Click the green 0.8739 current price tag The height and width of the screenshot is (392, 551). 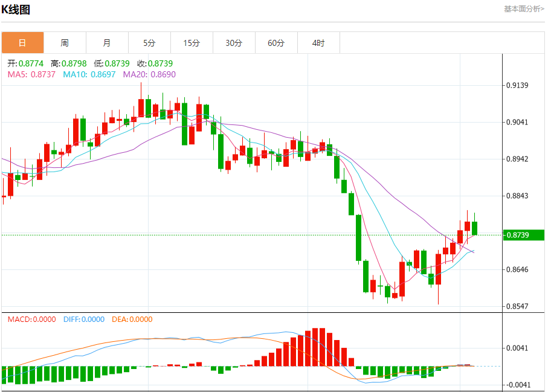[x=524, y=235]
